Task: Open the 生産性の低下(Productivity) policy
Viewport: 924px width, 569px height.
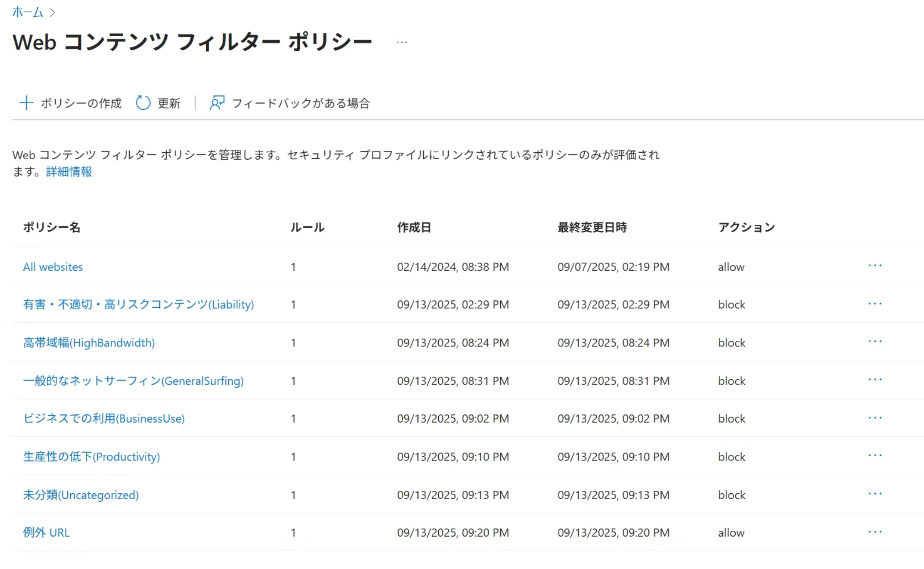Action: pyautogui.click(x=91, y=457)
